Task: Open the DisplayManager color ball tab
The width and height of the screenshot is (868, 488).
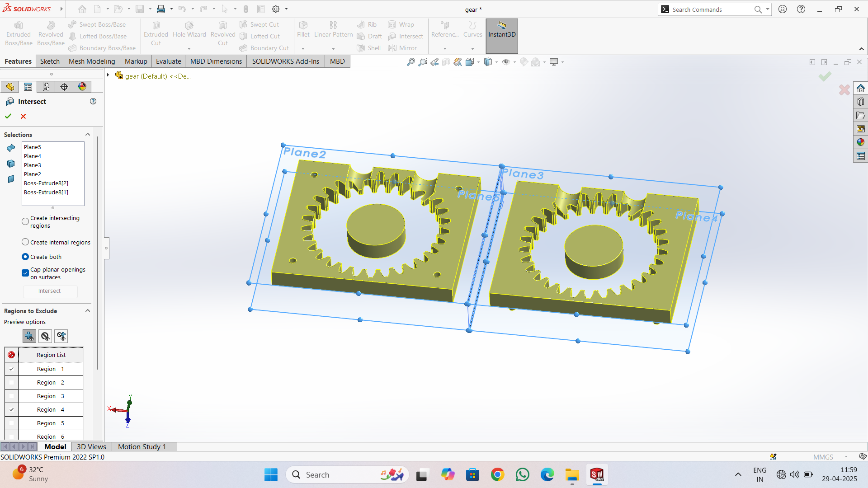Action: click(x=82, y=87)
